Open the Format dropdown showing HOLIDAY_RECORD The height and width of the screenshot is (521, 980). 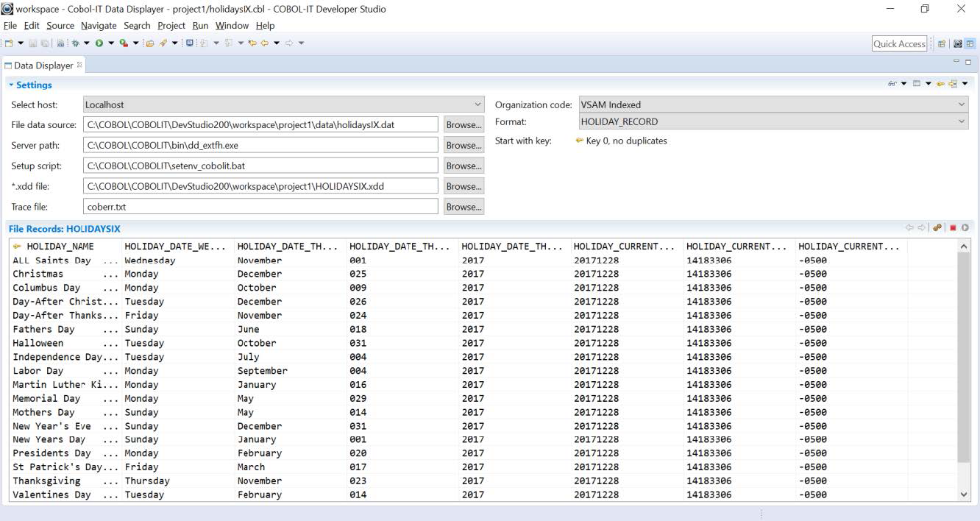[961, 121]
